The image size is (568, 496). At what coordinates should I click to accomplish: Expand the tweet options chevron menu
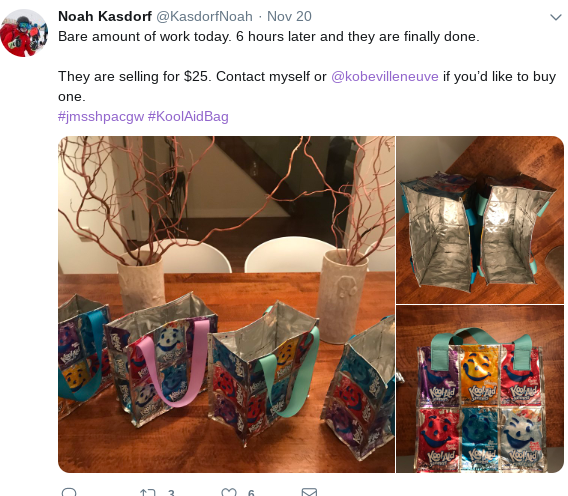(x=556, y=17)
